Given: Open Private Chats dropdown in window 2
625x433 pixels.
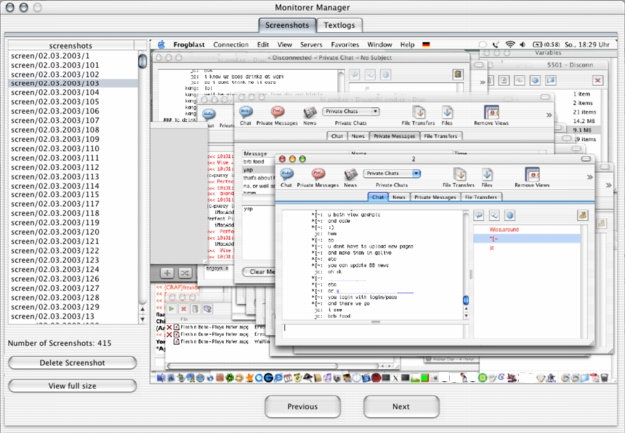Looking at the screenshot, I should click(392, 173).
